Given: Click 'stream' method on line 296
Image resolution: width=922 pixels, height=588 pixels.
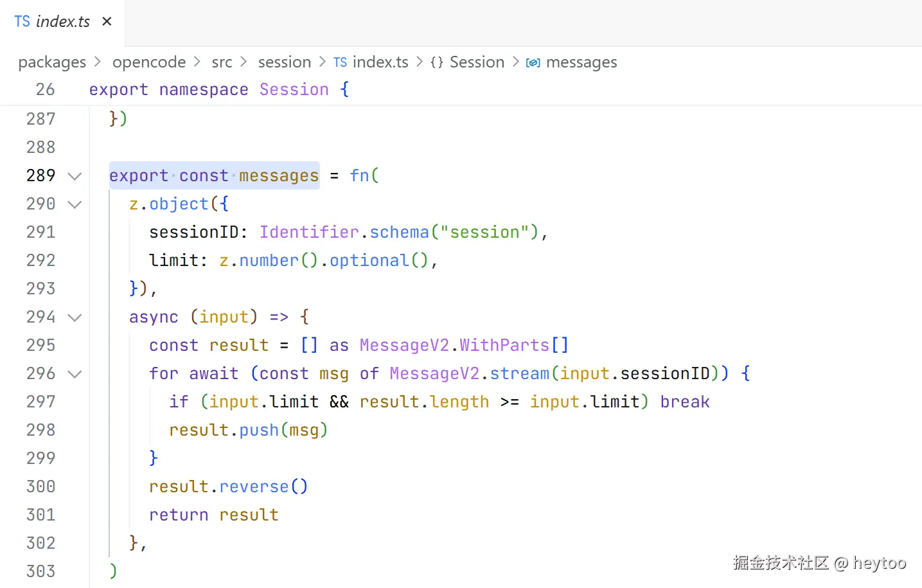Looking at the screenshot, I should [x=520, y=373].
